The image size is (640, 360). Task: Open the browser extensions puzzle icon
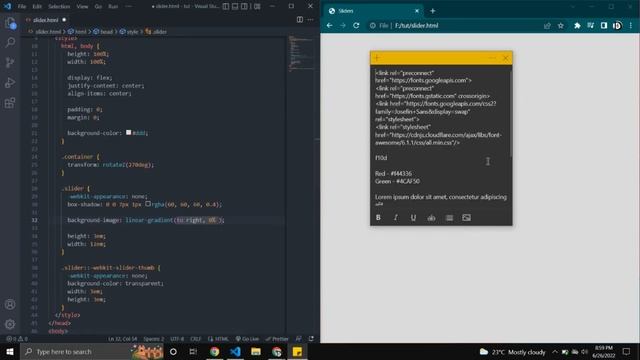coord(577,26)
